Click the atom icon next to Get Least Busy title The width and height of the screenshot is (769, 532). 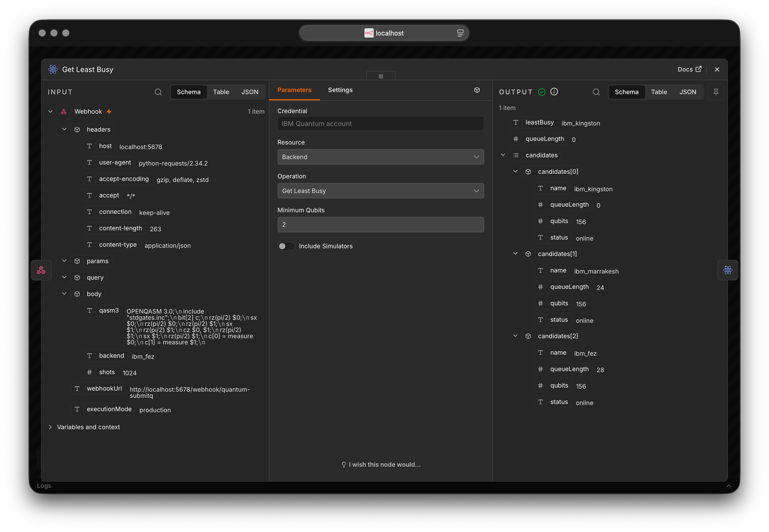[x=53, y=69]
